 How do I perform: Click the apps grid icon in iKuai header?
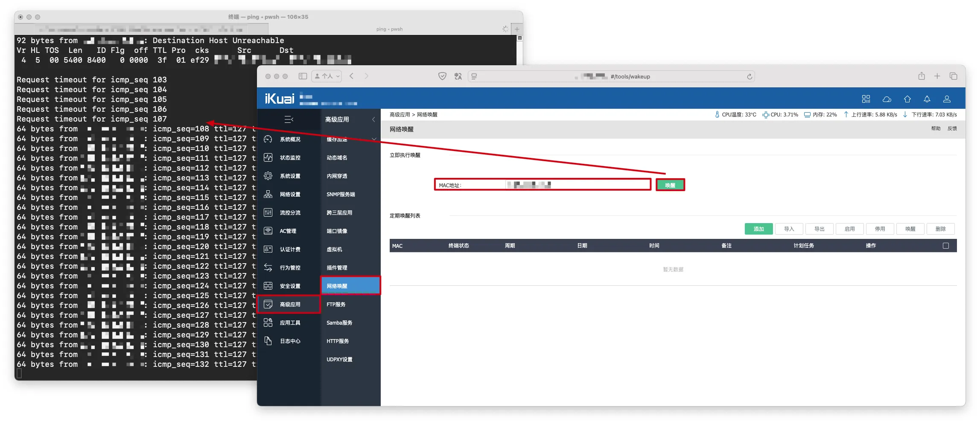[x=866, y=99]
